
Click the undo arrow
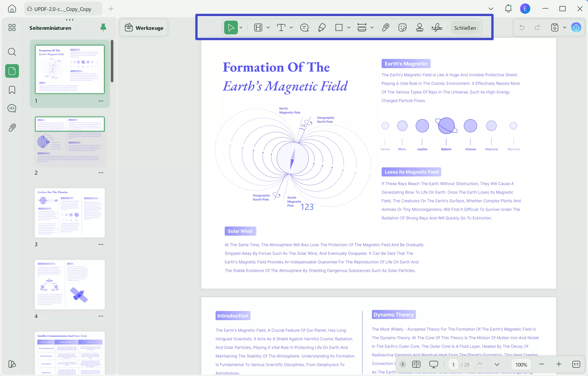pos(522,27)
